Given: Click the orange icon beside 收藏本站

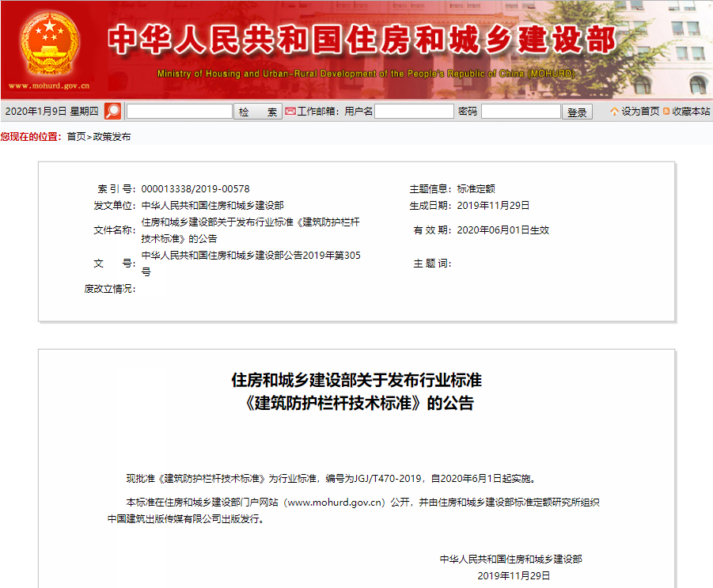Looking at the screenshot, I should (x=666, y=112).
